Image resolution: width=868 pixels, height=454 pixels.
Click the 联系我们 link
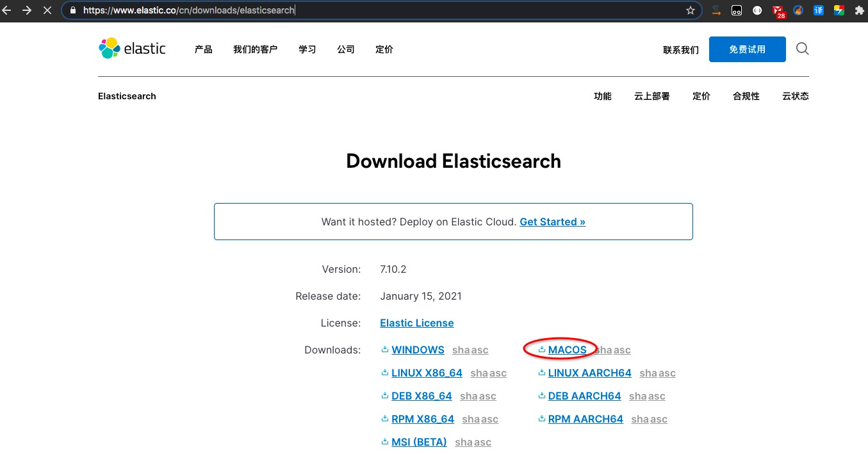tap(681, 49)
